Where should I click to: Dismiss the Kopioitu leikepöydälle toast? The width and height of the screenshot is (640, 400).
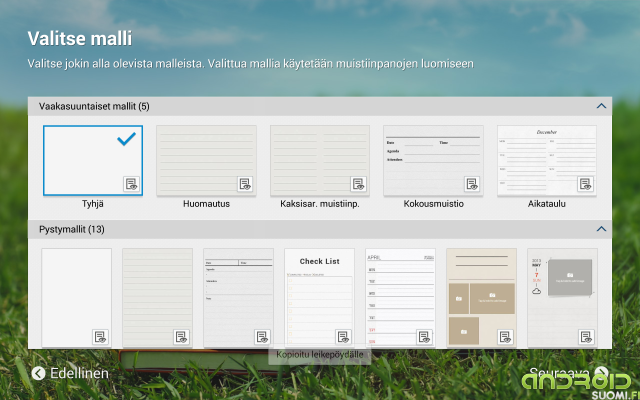320,354
